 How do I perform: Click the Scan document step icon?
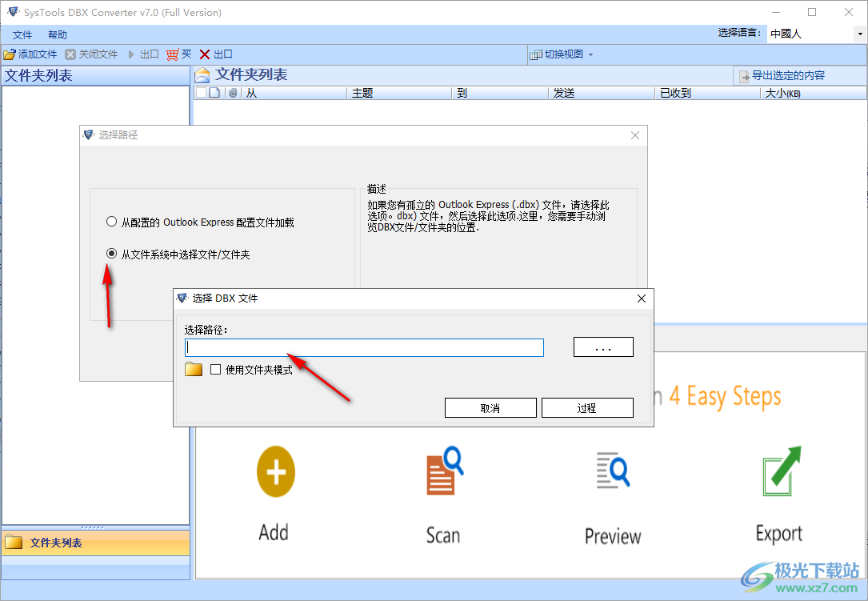[x=442, y=471]
